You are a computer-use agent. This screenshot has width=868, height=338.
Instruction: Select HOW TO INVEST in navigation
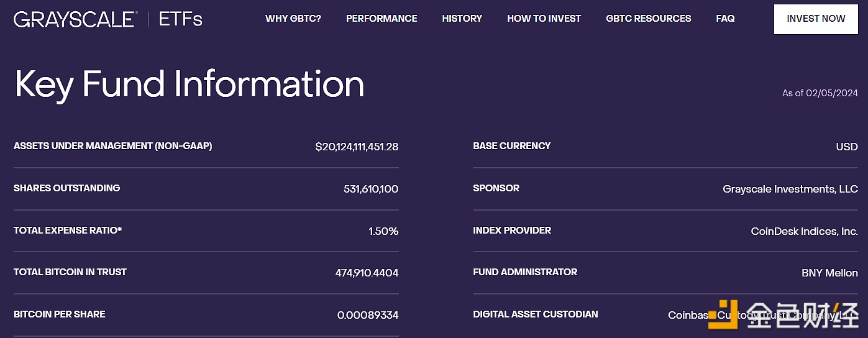544,19
